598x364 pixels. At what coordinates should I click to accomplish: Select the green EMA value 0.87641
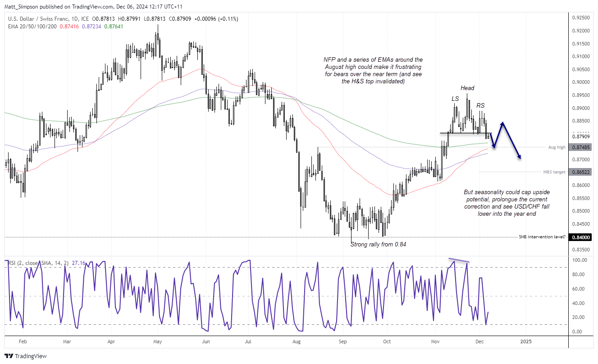point(113,27)
